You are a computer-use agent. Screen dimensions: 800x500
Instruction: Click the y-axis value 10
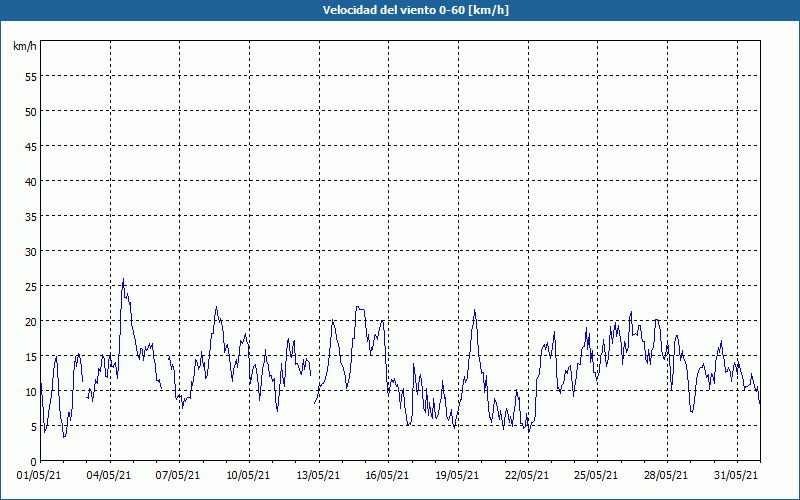point(31,392)
